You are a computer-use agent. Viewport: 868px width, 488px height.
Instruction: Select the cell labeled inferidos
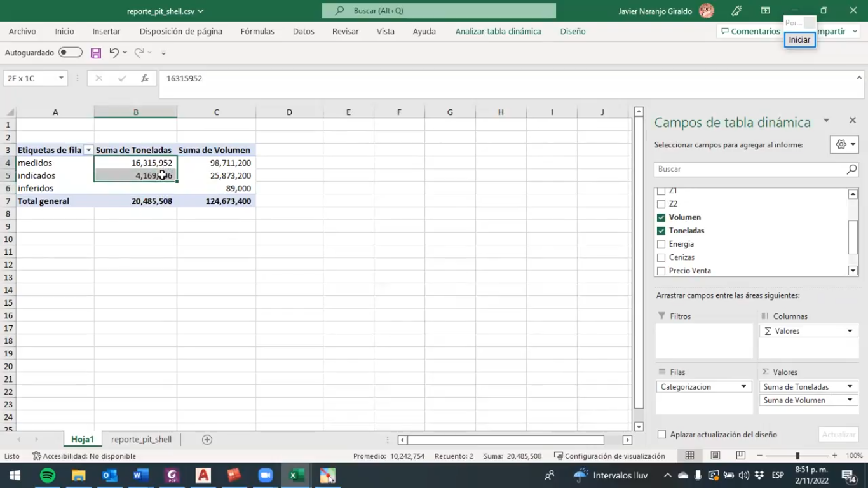[x=55, y=188]
